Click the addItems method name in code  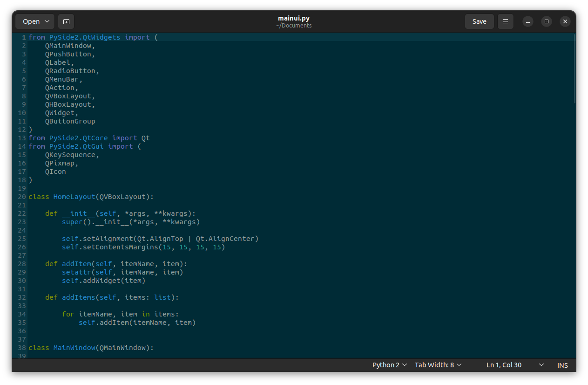[x=78, y=297]
